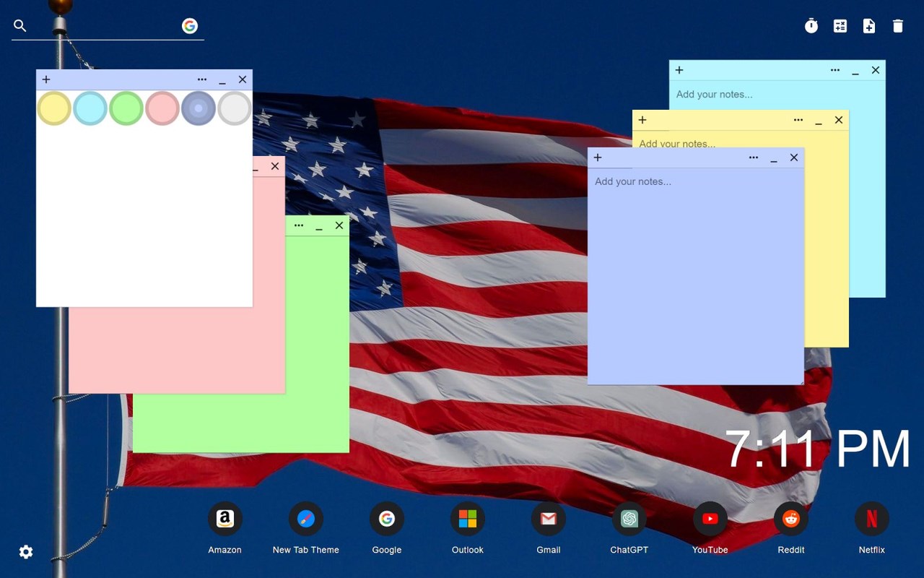Open the New Tab Theme shortcut
The image size is (924, 578).
coord(306,519)
